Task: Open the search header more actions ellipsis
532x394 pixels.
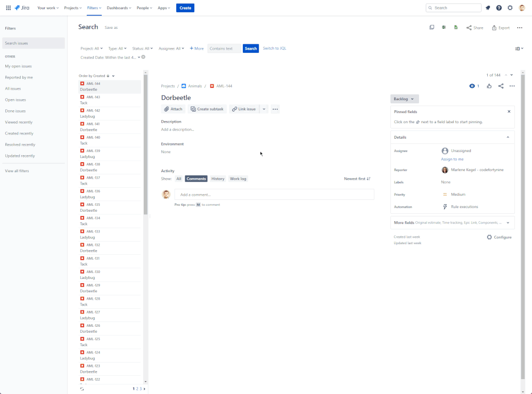Action: (x=519, y=28)
